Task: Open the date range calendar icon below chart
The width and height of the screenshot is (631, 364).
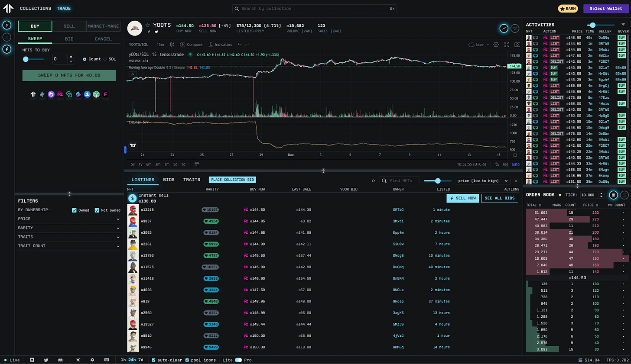Action: click(197, 164)
